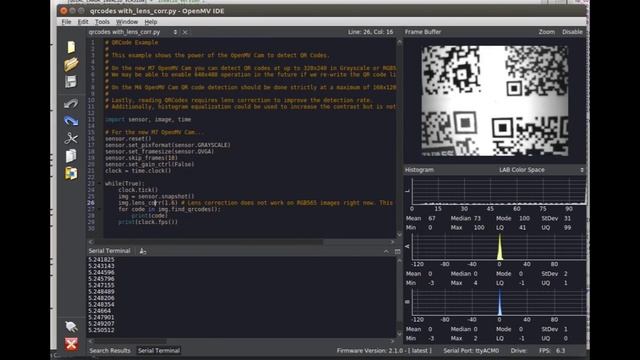Open the Window menu
This screenshot has height=360, width=640.
click(x=127, y=22)
